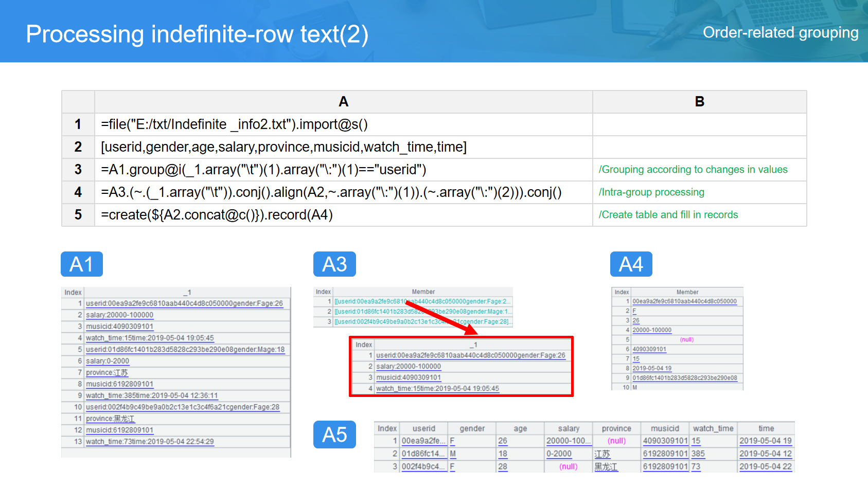Click the 'watch_time' column header in the A5 table

[713, 428]
